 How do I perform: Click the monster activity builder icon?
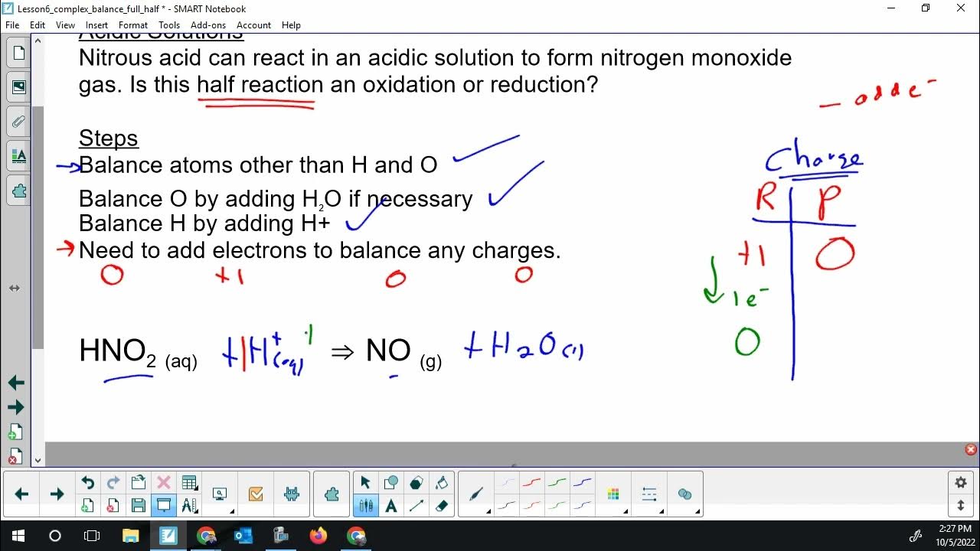tap(291, 494)
